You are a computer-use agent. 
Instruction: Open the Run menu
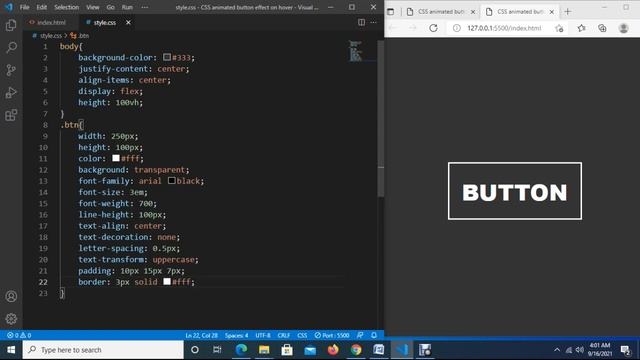(127, 7)
